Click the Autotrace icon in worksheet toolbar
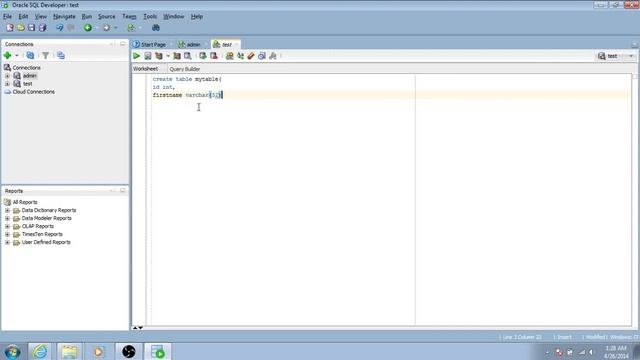This screenshot has height=360, width=640. click(x=177, y=56)
